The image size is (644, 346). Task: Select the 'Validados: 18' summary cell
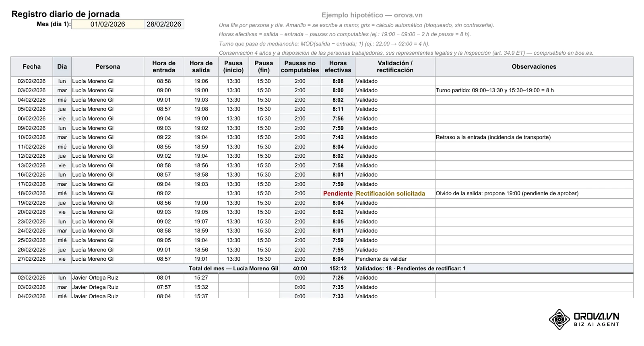pos(494,268)
